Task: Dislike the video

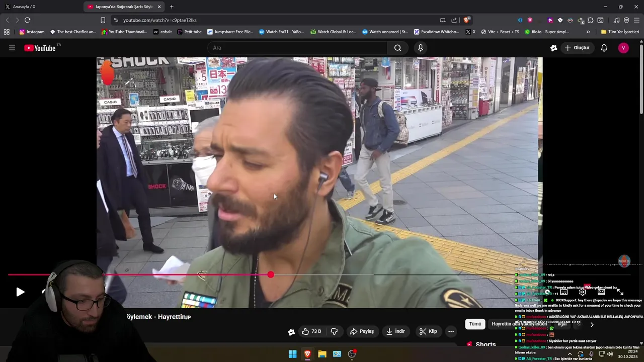Action: 334,331
